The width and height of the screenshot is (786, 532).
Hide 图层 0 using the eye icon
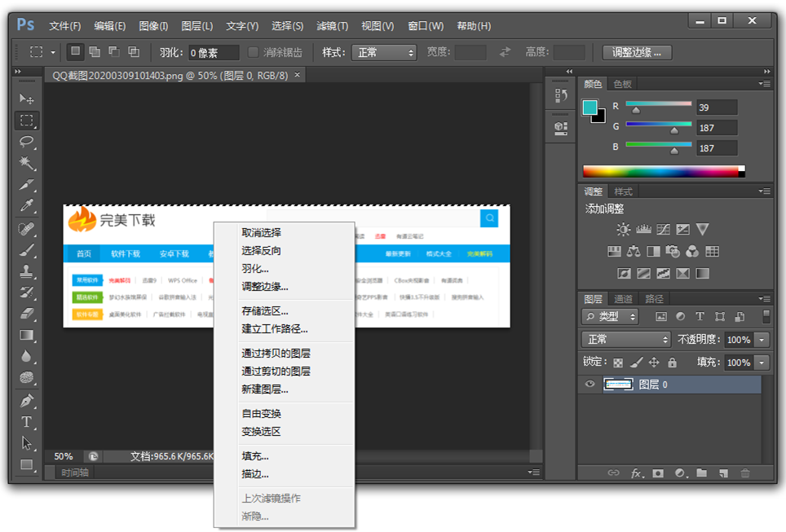(589, 385)
